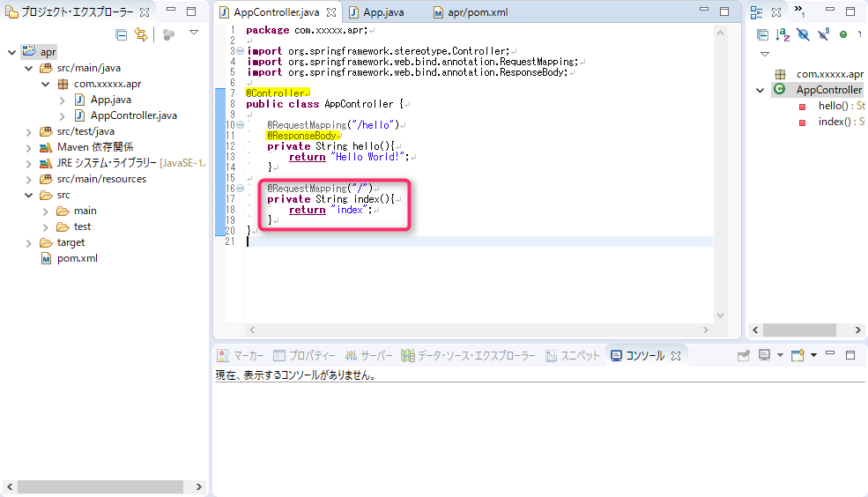
Task: Open Project Explorer view menu triangle
Action: 194,33
